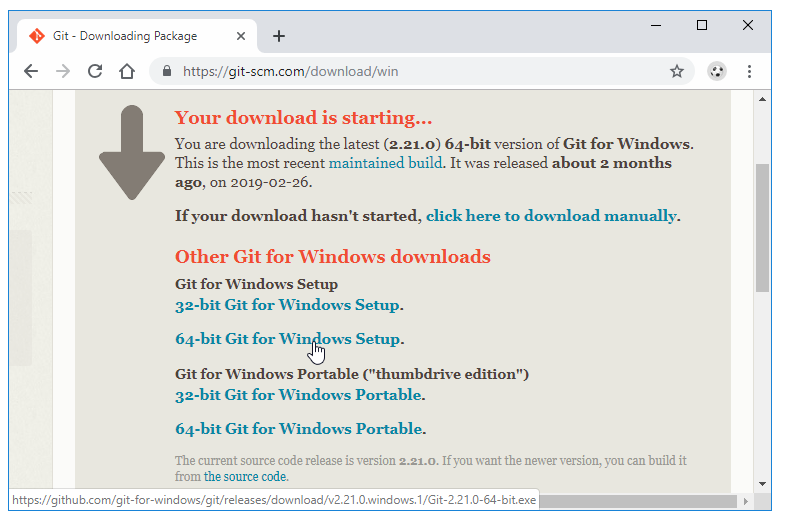Open the browser profile avatar icon
785x518 pixels.
(x=717, y=71)
